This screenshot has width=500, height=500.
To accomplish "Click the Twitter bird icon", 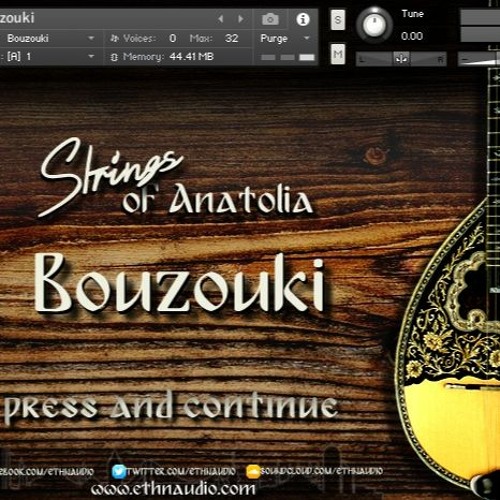I will [x=119, y=471].
